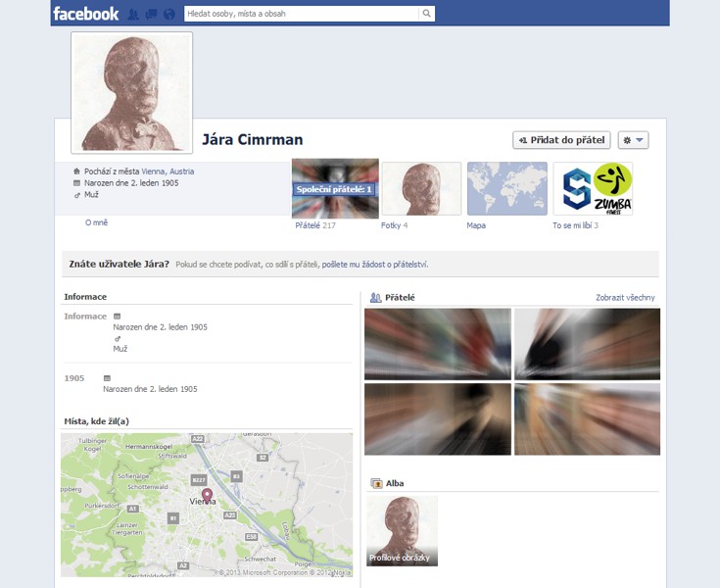Open friend requests icon in top bar
Screen dimensions: 720x588
pos(132,15)
